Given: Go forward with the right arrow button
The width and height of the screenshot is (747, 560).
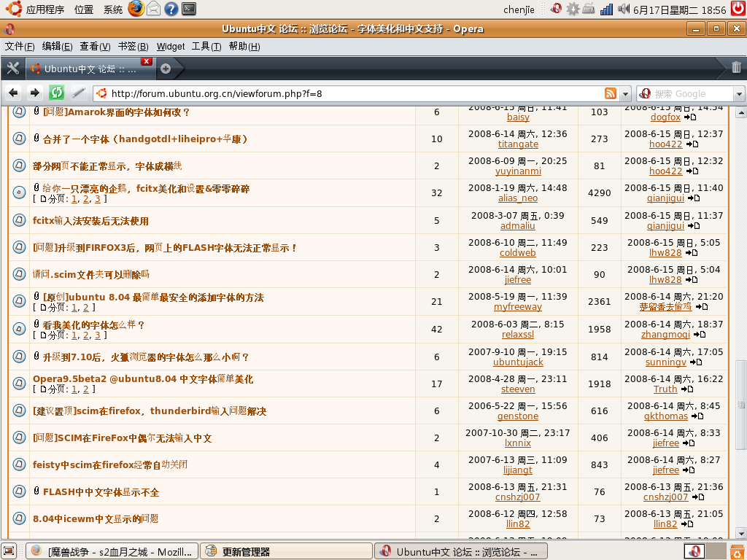Looking at the screenshot, I should coord(34,93).
